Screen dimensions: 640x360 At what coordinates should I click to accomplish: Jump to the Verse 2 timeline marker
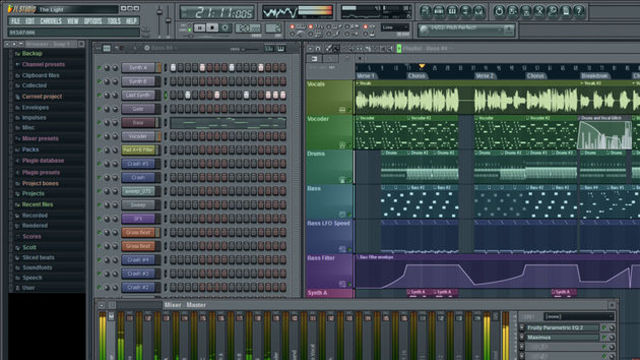[x=484, y=76]
